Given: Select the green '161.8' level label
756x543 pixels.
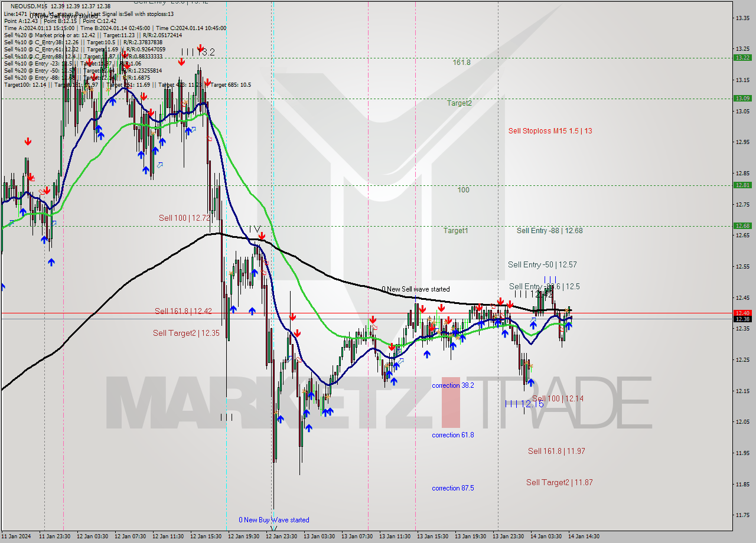Looking at the screenshot, I should (462, 63).
